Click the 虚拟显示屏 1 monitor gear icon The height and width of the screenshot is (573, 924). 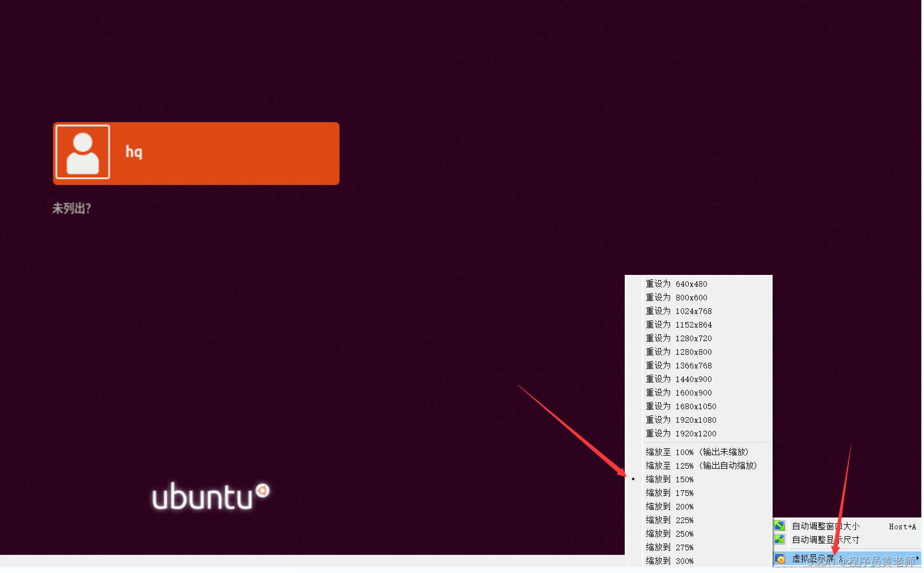(781, 559)
